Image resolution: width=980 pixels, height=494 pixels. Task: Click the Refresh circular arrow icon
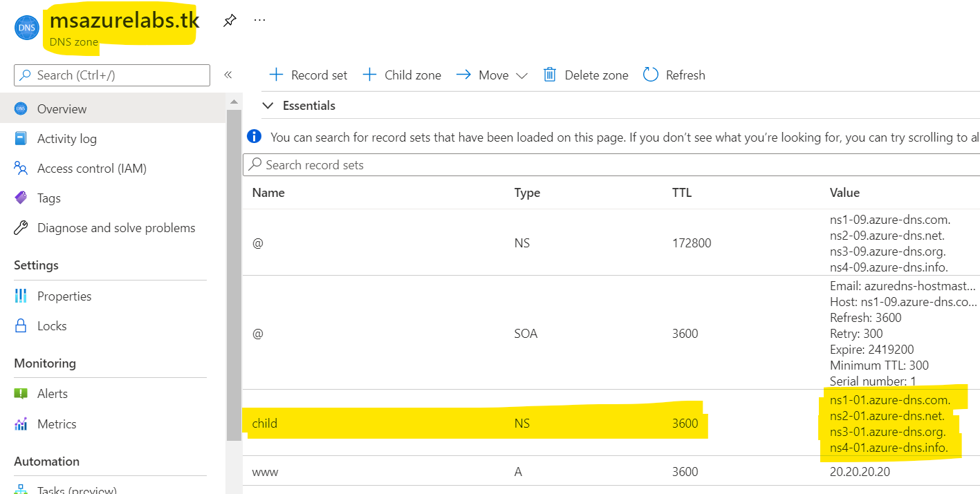click(651, 75)
